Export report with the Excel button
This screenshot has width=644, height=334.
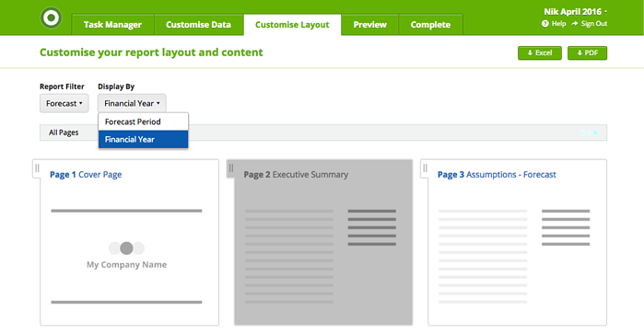coord(539,53)
